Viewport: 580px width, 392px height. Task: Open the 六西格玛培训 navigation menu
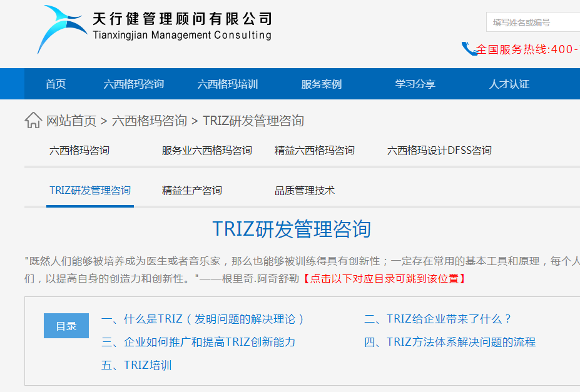228,84
